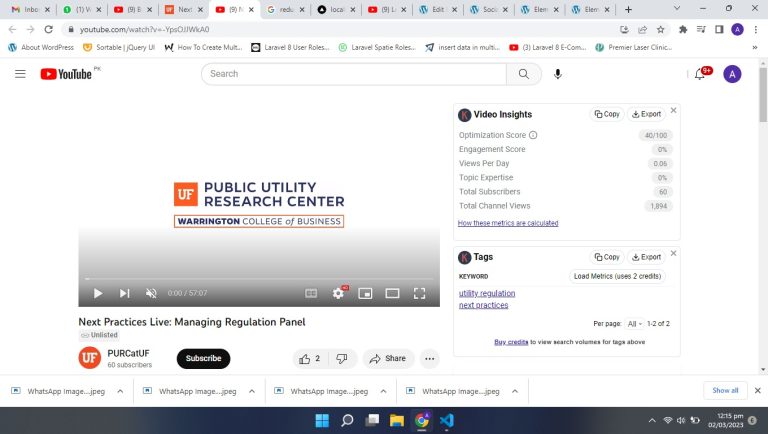Open the Buy credits link
Viewport: 768px width, 434px height.
511,342
